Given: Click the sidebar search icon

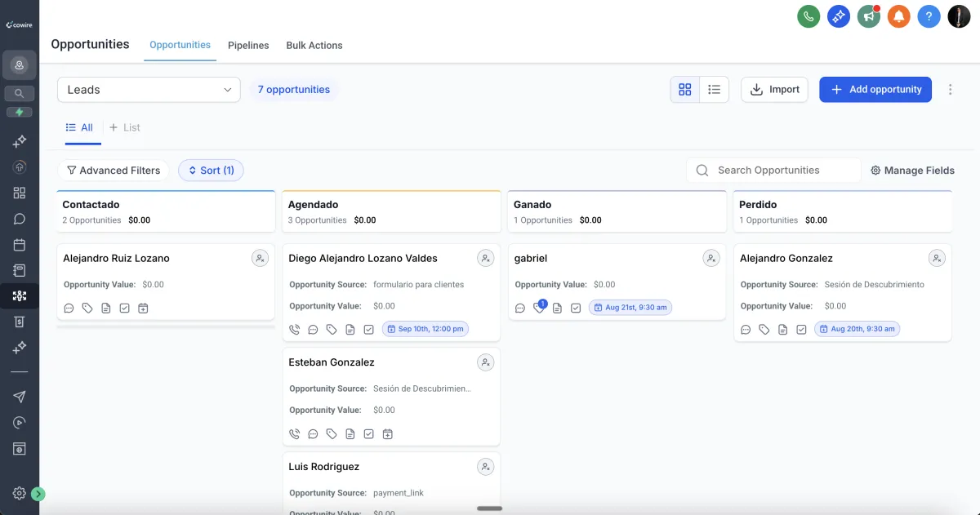Looking at the screenshot, I should tap(20, 93).
